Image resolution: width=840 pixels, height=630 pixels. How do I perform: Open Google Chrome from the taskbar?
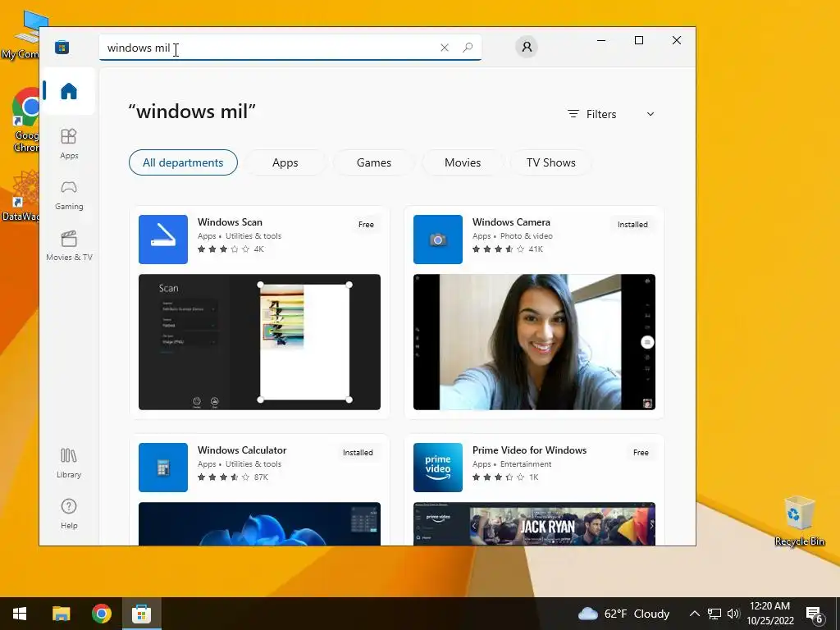(101, 614)
